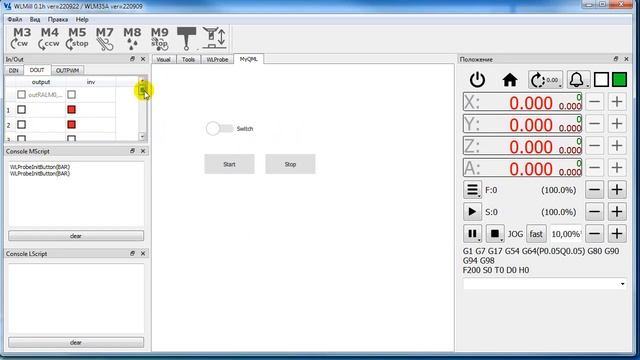Click the play icon next to S:0

472,212
